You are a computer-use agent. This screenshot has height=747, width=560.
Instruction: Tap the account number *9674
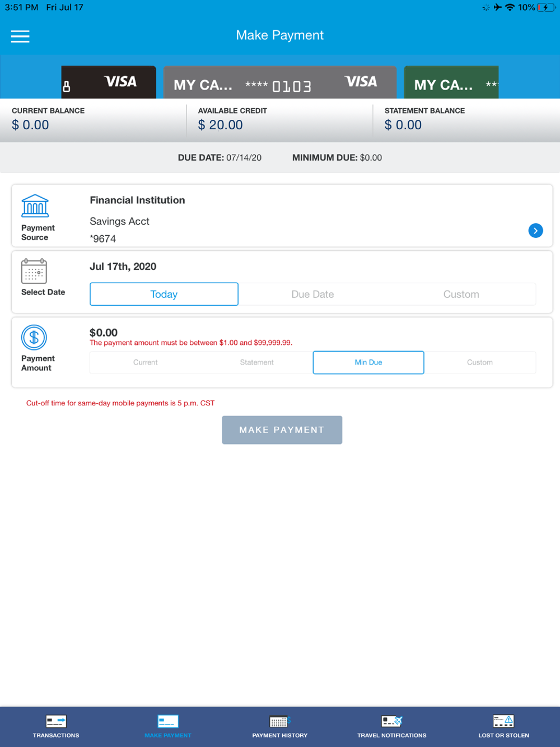pos(102,239)
